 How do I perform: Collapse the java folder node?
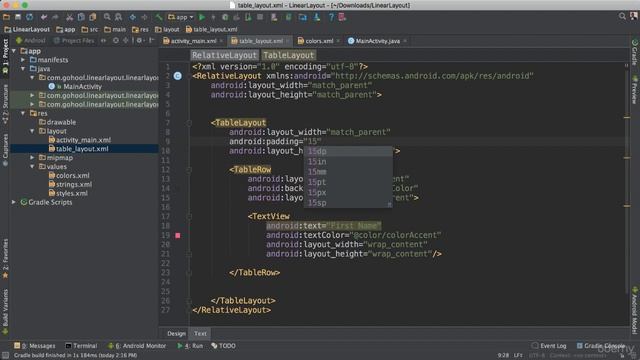(23, 69)
